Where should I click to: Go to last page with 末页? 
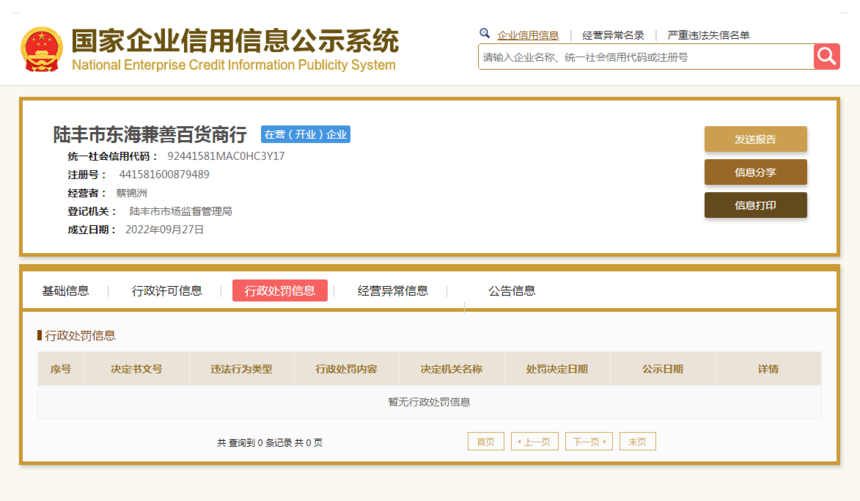(637, 442)
